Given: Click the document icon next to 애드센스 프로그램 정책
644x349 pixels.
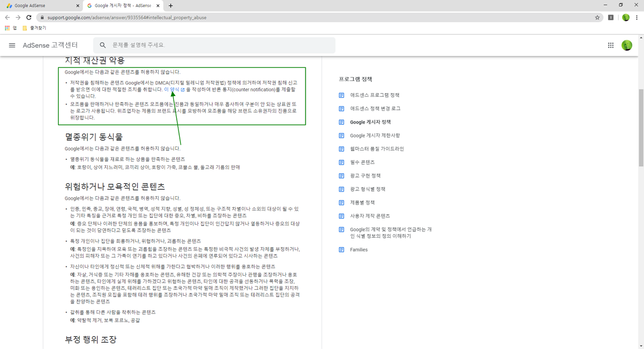Looking at the screenshot, I should 341,95.
